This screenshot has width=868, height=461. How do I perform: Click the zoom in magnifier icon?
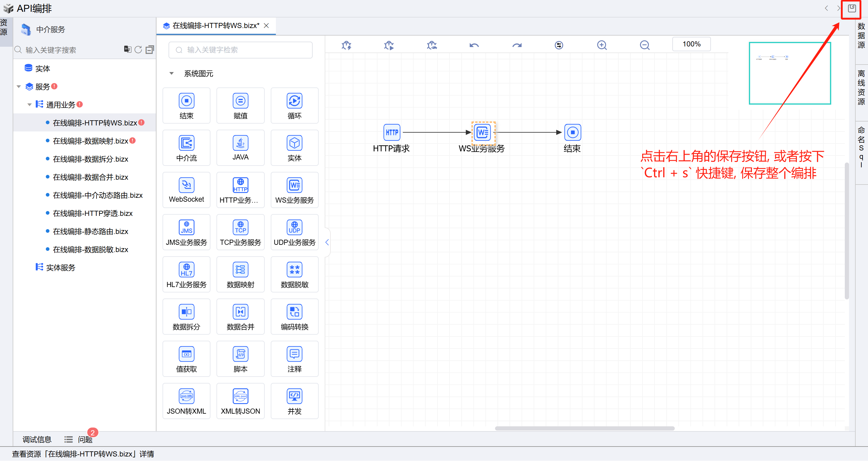pos(602,45)
